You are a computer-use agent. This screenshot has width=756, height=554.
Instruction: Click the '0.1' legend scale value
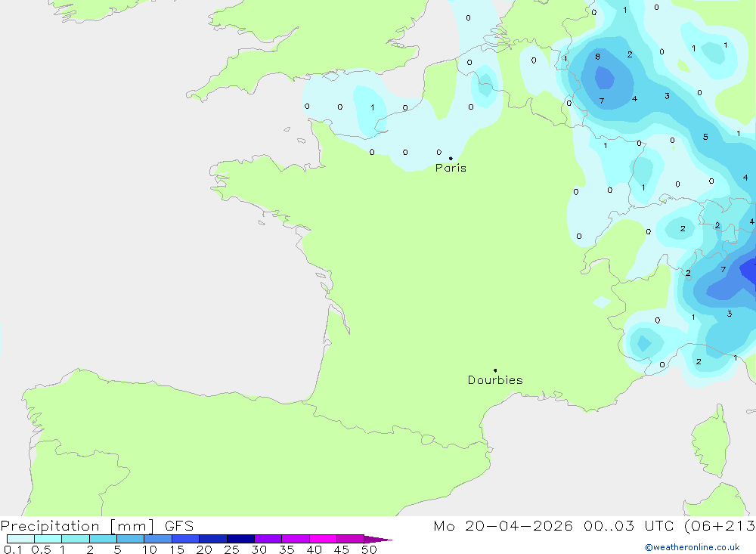pyautogui.click(x=13, y=549)
